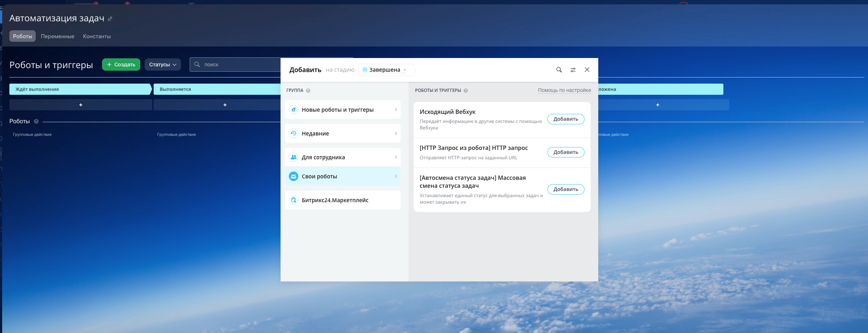Click the pin icon next to the page title

click(110, 19)
